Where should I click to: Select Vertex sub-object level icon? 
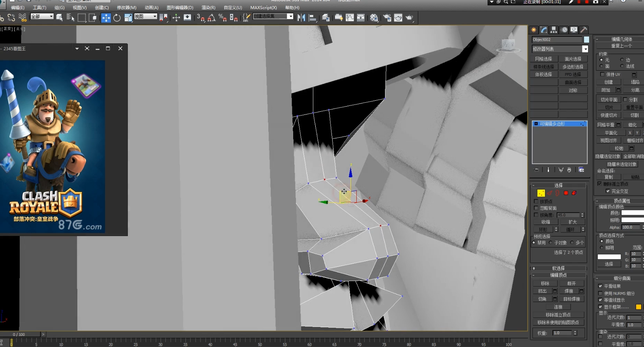(x=541, y=193)
